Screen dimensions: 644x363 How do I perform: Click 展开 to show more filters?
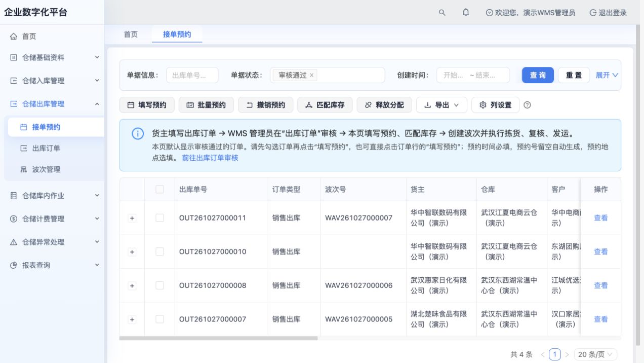[x=607, y=75]
